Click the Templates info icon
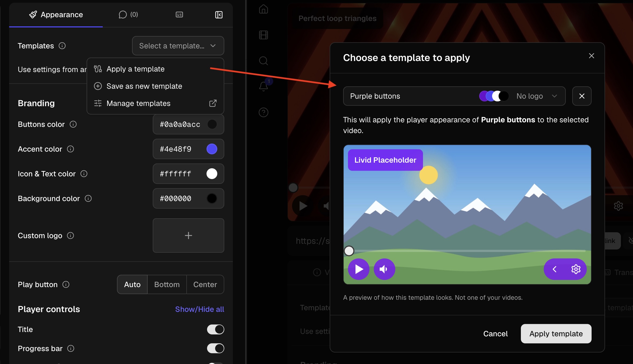The height and width of the screenshot is (364, 633). pyautogui.click(x=62, y=46)
